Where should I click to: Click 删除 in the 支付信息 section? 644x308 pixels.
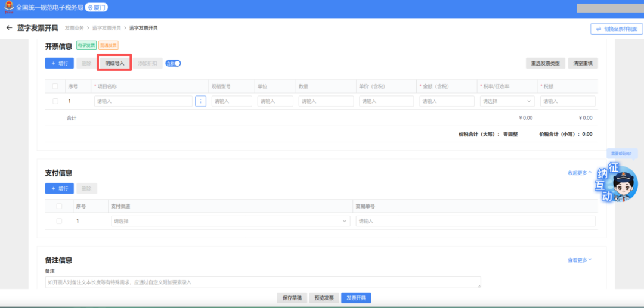[x=86, y=189]
